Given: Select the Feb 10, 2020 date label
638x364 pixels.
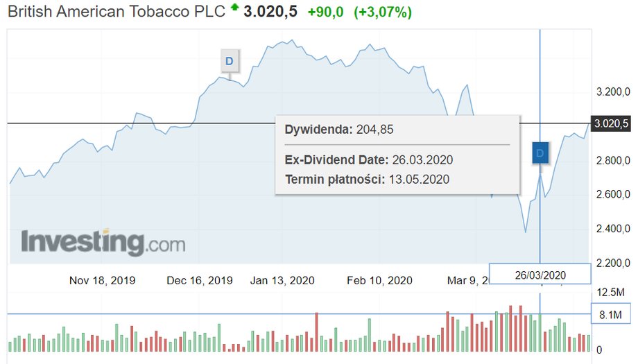Looking at the screenshot, I should (x=379, y=280).
